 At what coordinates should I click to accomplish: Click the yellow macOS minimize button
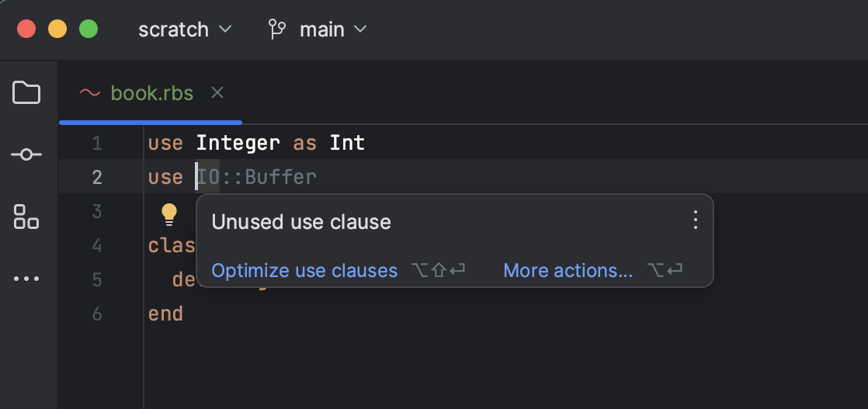tap(57, 29)
